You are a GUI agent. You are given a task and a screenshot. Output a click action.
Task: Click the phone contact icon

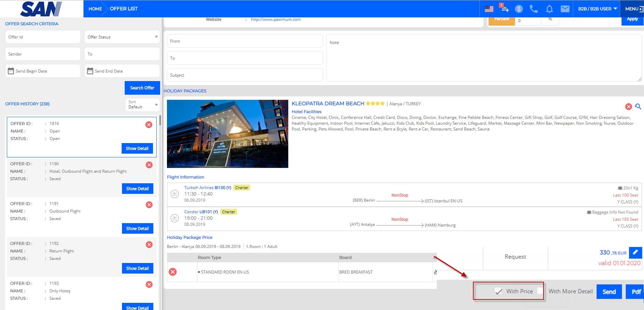point(534,9)
